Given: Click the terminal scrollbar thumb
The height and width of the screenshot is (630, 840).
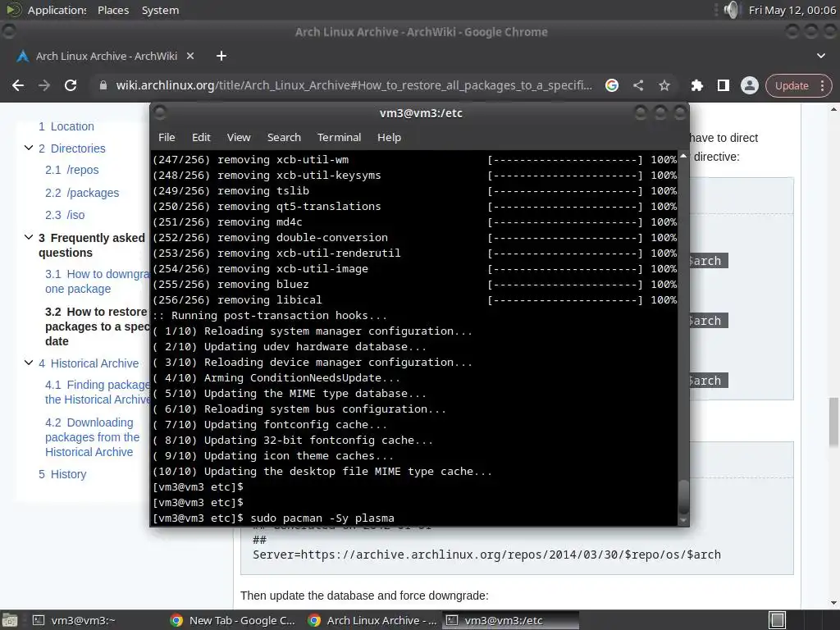Looking at the screenshot, I should [683, 497].
